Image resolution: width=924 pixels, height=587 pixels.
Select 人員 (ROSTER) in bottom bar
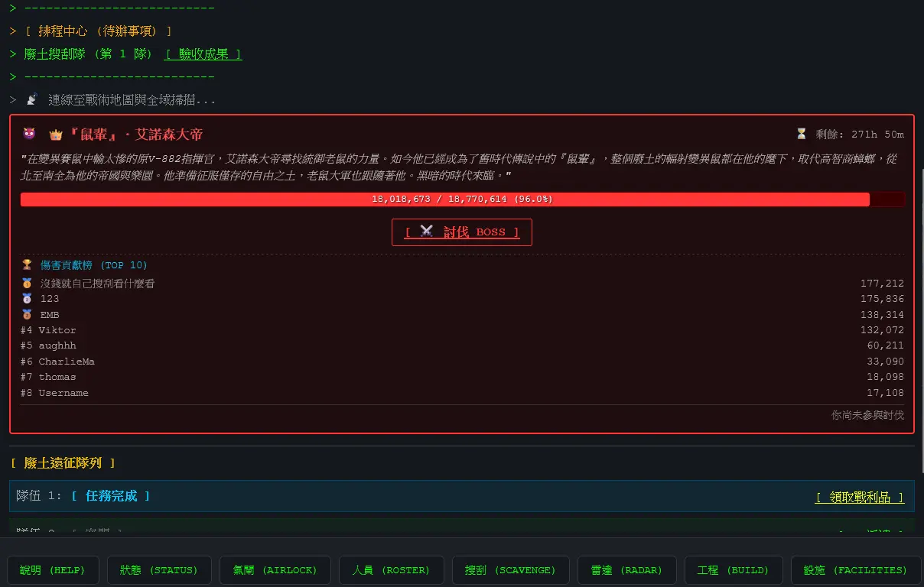click(x=391, y=570)
